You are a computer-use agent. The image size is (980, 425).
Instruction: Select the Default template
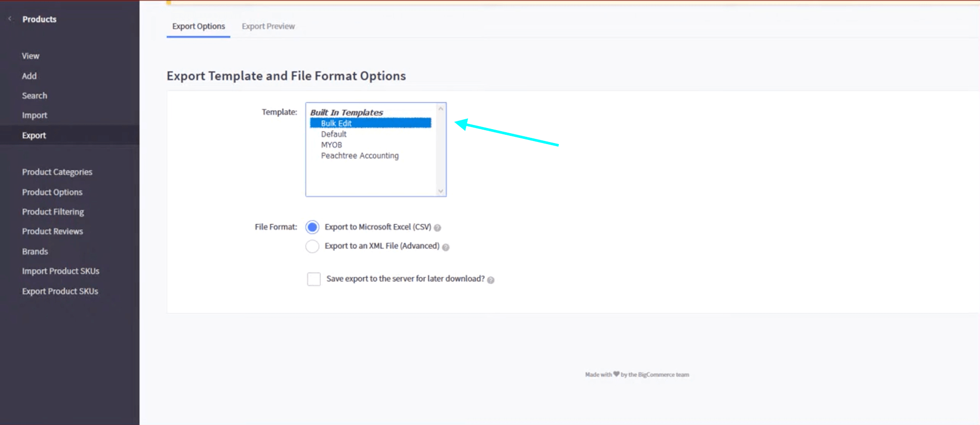[334, 134]
